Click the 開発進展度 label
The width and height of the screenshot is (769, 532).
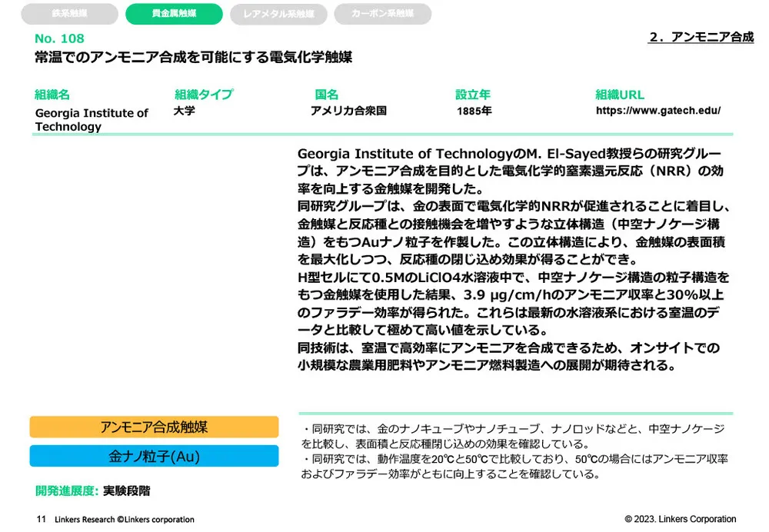(67, 490)
